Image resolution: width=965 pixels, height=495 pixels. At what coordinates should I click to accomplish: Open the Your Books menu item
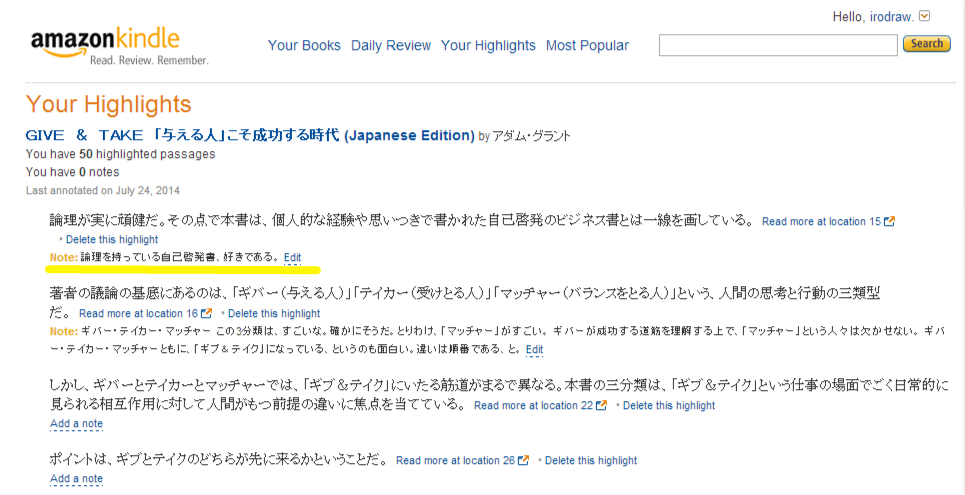coord(304,46)
